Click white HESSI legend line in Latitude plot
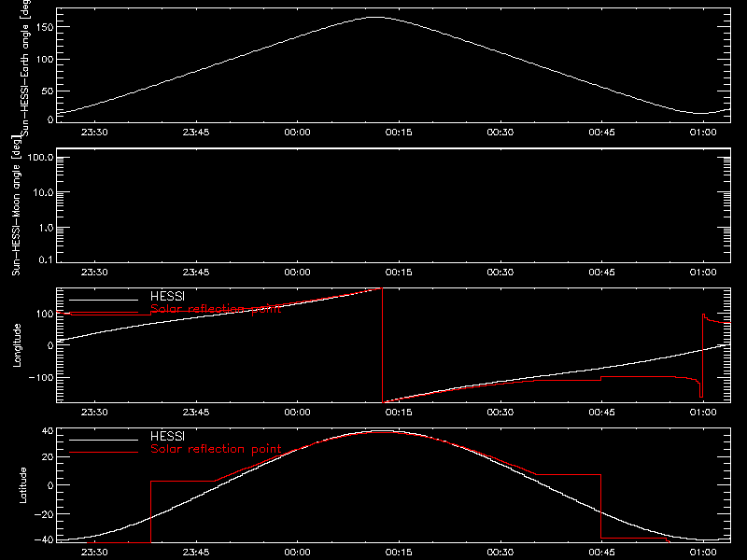Screen dimensions: 747x560 (104, 440)
